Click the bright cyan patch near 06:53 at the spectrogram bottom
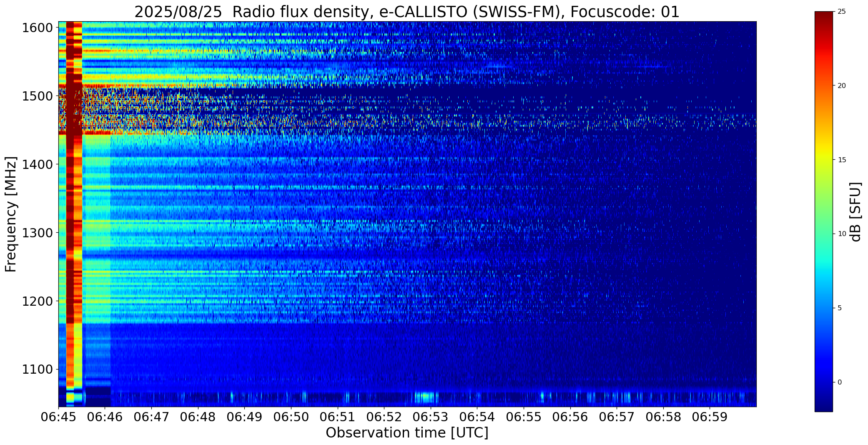The width and height of the screenshot is (868, 445). 426,397
